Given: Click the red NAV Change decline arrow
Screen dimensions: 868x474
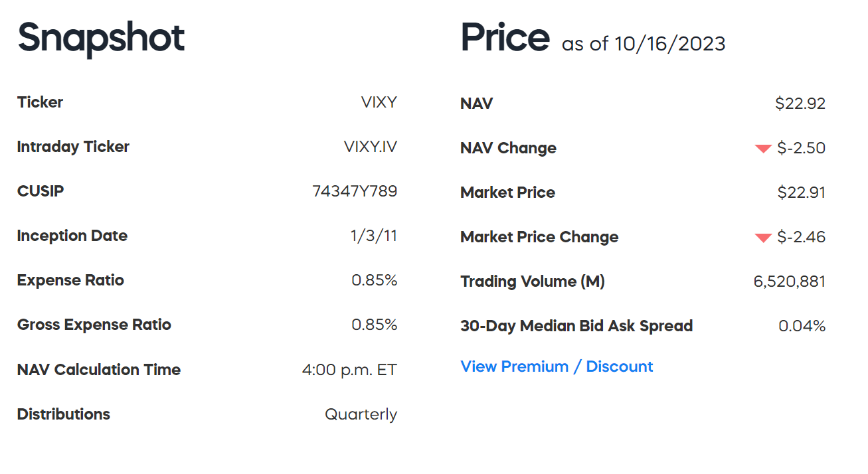Looking at the screenshot, I should coord(762,148).
